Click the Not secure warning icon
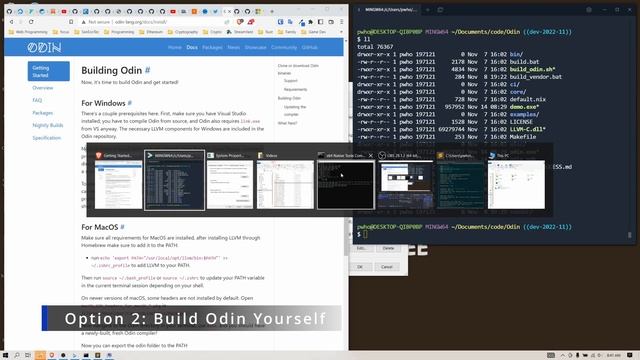The height and width of the screenshot is (360, 640). 84,22
